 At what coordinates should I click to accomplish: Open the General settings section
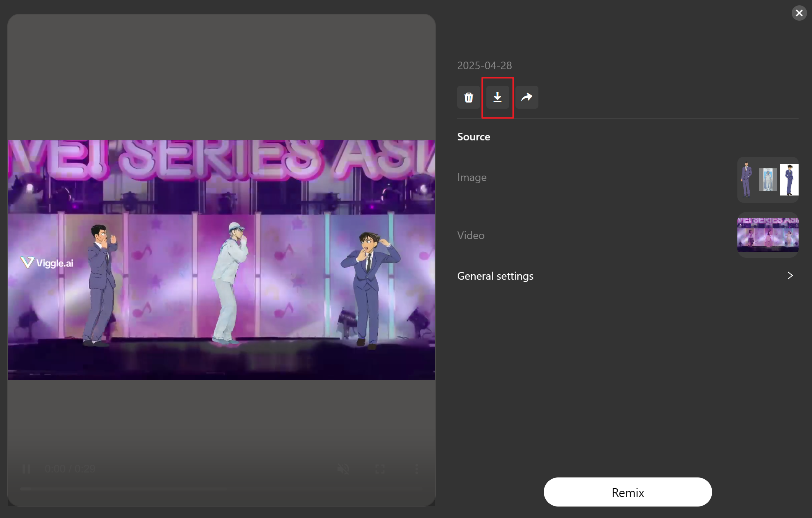(495, 276)
